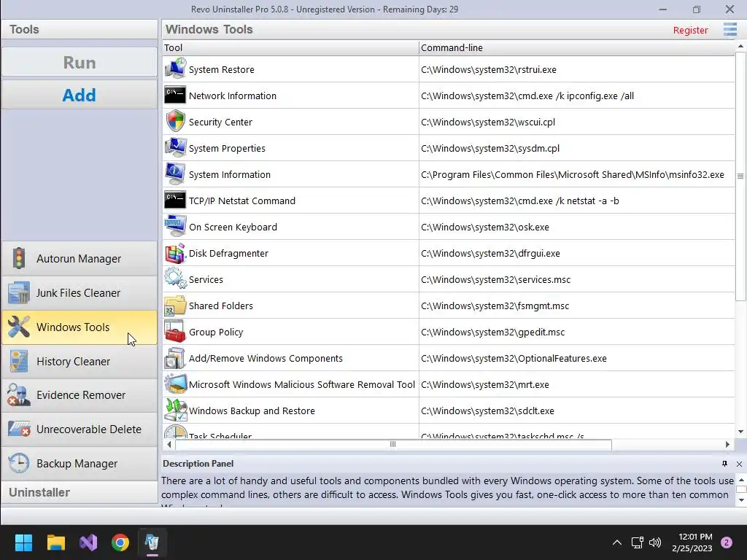
Task: Select the Tools section header
Action: (x=79, y=29)
